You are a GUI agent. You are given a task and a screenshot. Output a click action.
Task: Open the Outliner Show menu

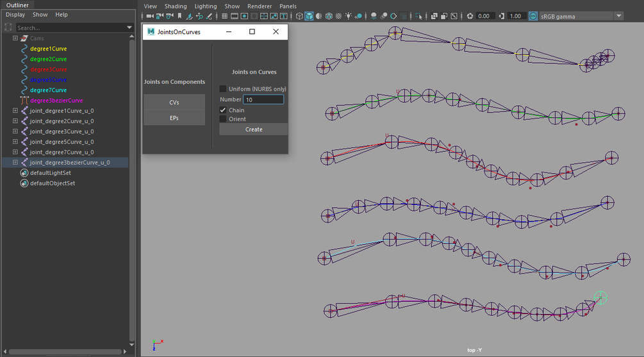40,14
